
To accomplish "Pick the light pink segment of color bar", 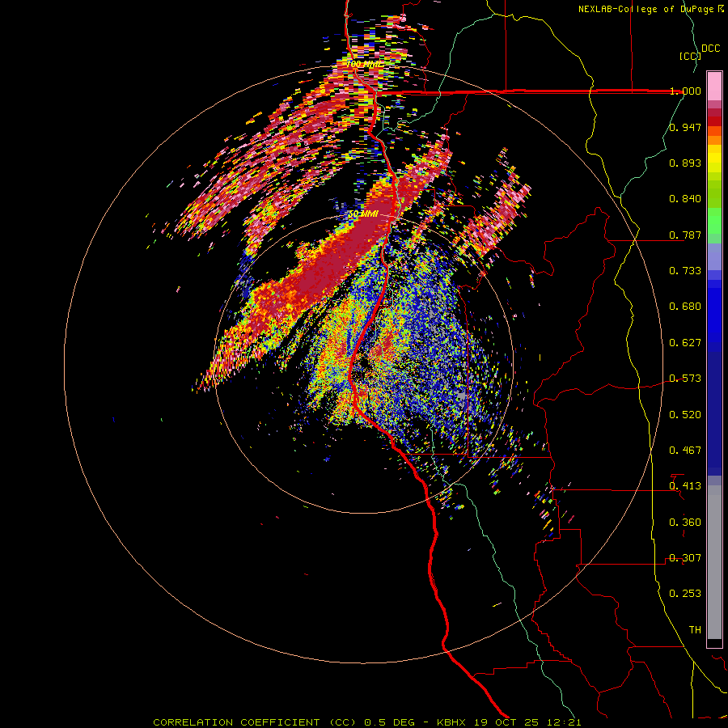I will coord(714,87).
